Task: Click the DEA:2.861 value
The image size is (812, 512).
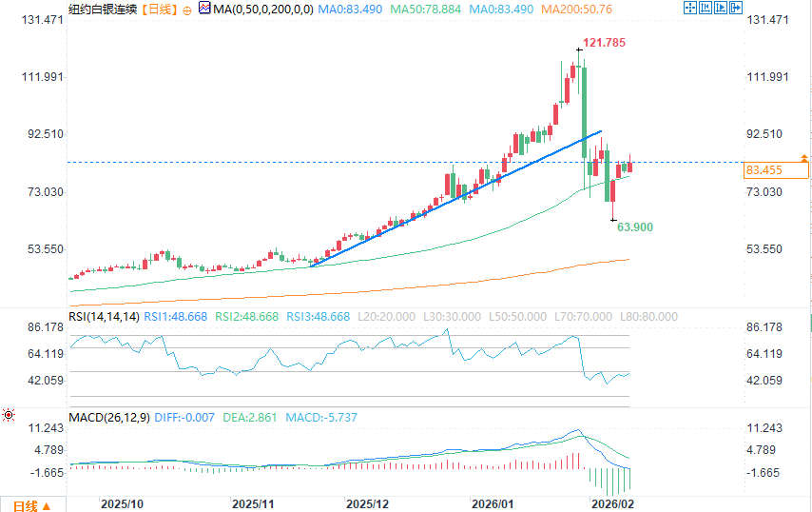Action: coord(250,417)
